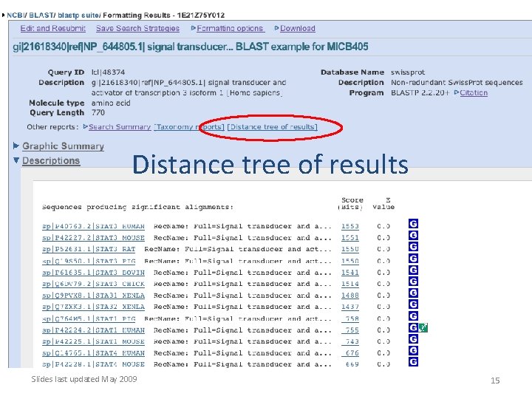532x399 pixels.
Task: Click the 1550 score on STAT3_PIG row
Action: [x=350, y=261]
